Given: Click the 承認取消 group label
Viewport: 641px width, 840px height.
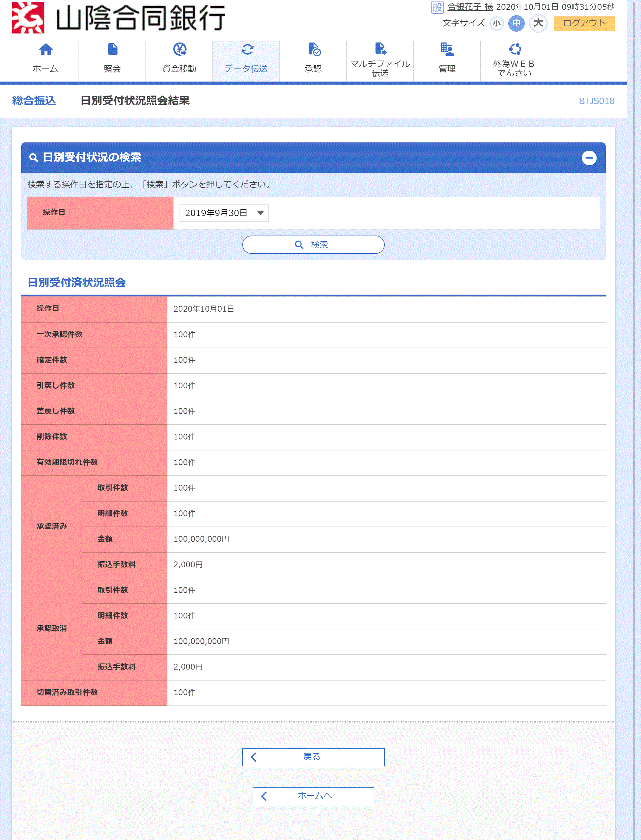Looking at the screenshot, I should [52, 629].
